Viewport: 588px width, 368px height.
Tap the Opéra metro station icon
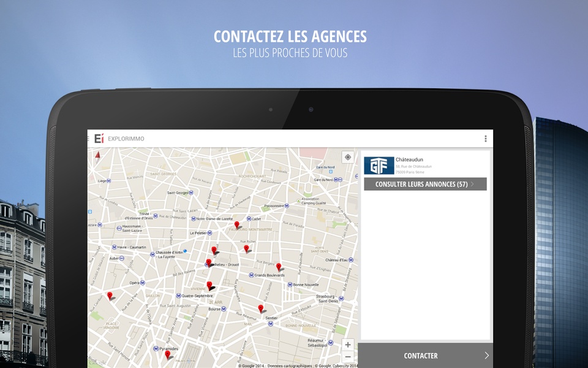(x=143, y=283)
